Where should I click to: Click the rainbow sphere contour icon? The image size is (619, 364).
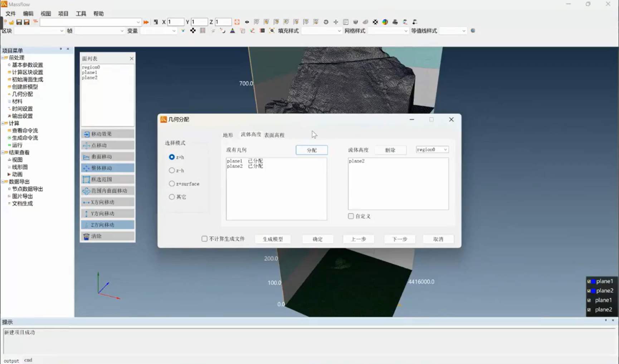[385, 22]
